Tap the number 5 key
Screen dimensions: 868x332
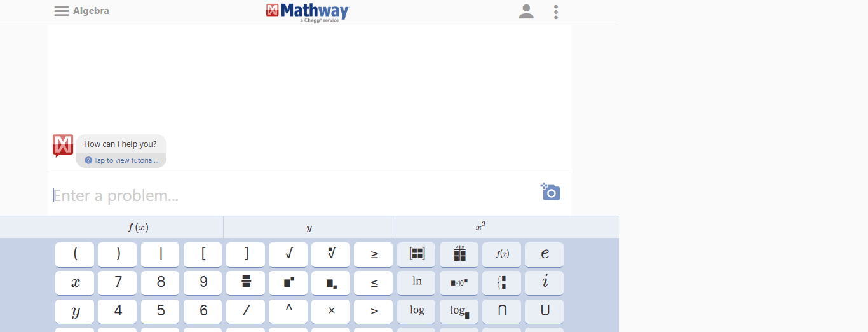tap(160, 312)
